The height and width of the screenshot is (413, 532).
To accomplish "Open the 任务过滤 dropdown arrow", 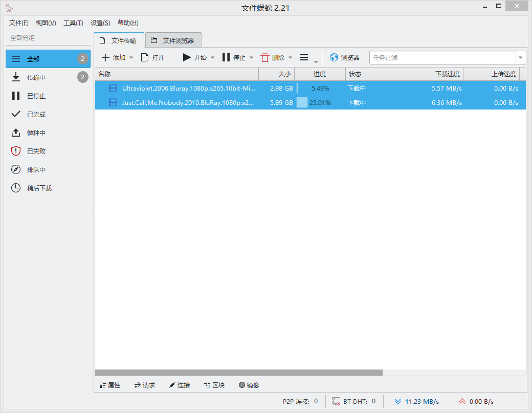I will point(520,58).
